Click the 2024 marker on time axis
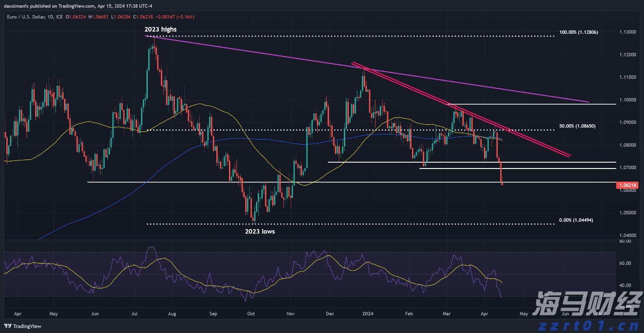 pos(368,313)
